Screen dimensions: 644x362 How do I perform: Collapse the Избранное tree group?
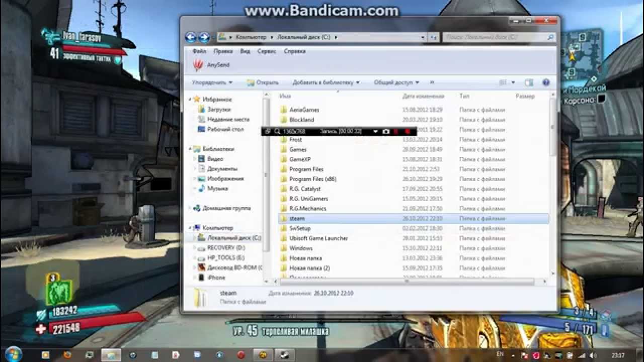pyautogui.click(x=190, y=100)
